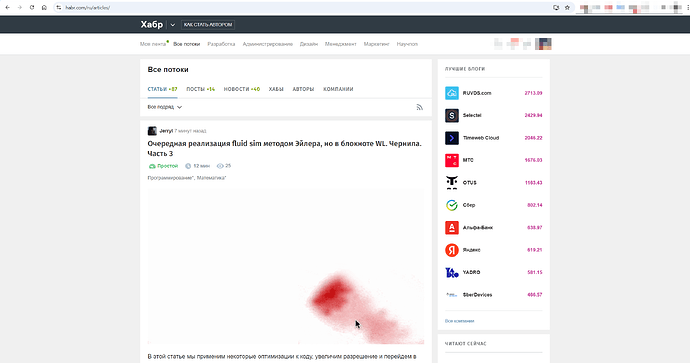The height and width of the screenshot is (363, 690).
Task: Open the Альфа-Банк logo icon
Action: coord(451,227)
